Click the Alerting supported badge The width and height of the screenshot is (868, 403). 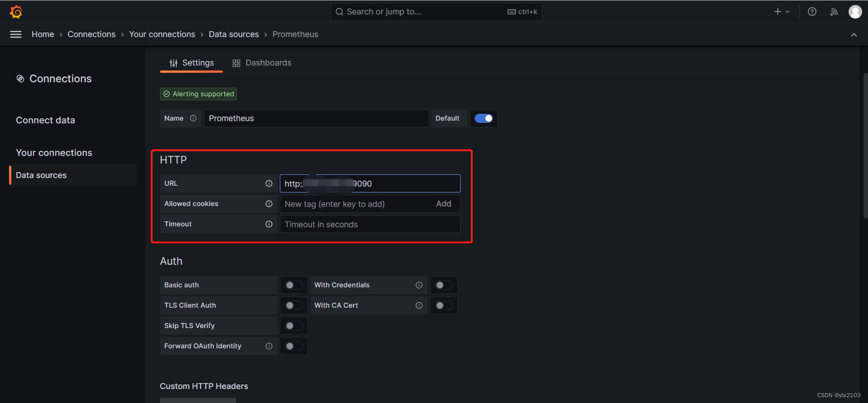click(198, 94)
